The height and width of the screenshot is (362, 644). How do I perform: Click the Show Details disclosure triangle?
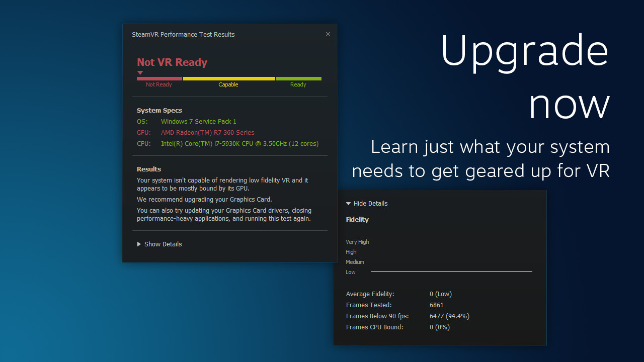tap(139, 244)
